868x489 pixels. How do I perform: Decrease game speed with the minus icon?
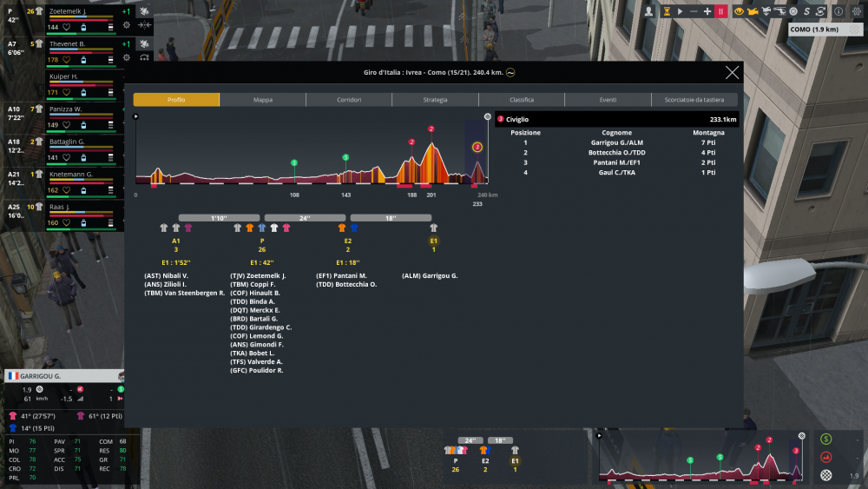[x=694, y=11]
